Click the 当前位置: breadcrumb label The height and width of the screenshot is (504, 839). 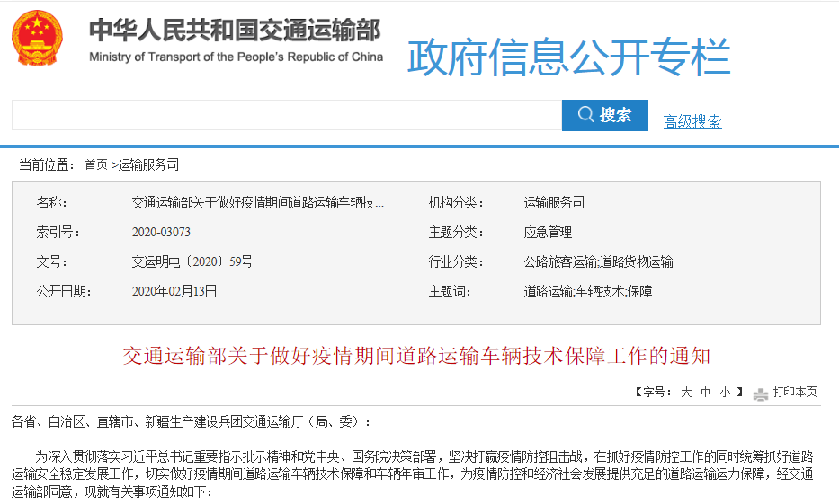pos(47,164)
